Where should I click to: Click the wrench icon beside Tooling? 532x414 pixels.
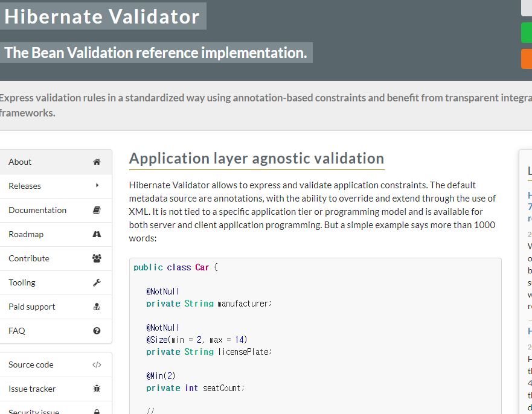(x=97, y=282)
